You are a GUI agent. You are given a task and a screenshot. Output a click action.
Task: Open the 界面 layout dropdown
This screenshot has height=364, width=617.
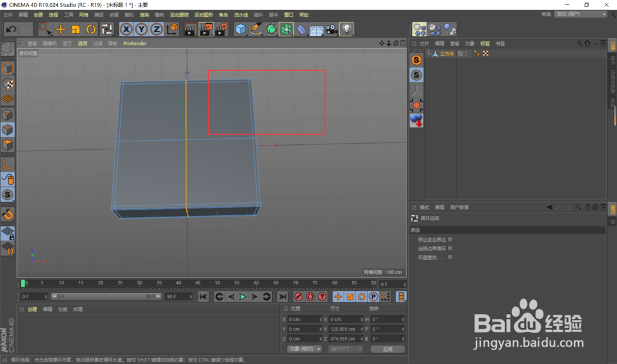[581, 14]
